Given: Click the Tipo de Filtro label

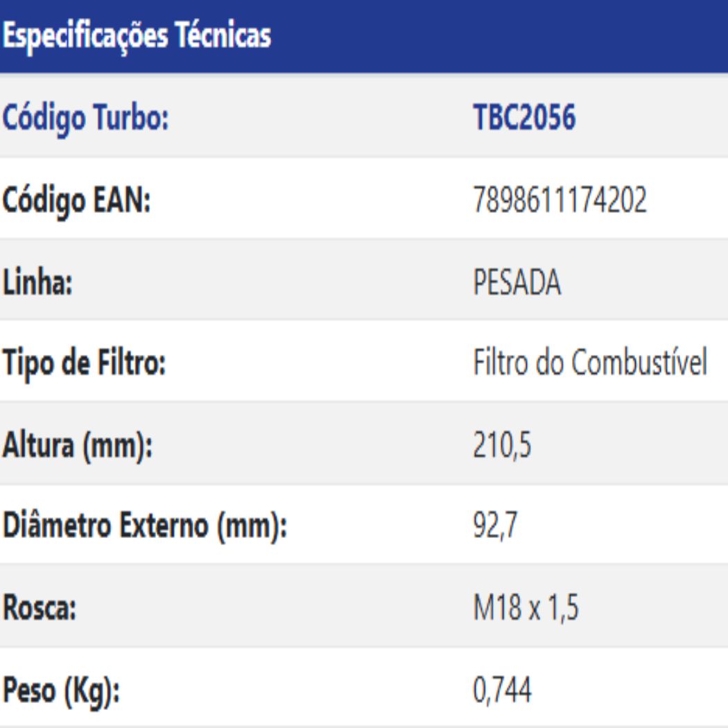Looking at the screenshot, I should point(84,364).
